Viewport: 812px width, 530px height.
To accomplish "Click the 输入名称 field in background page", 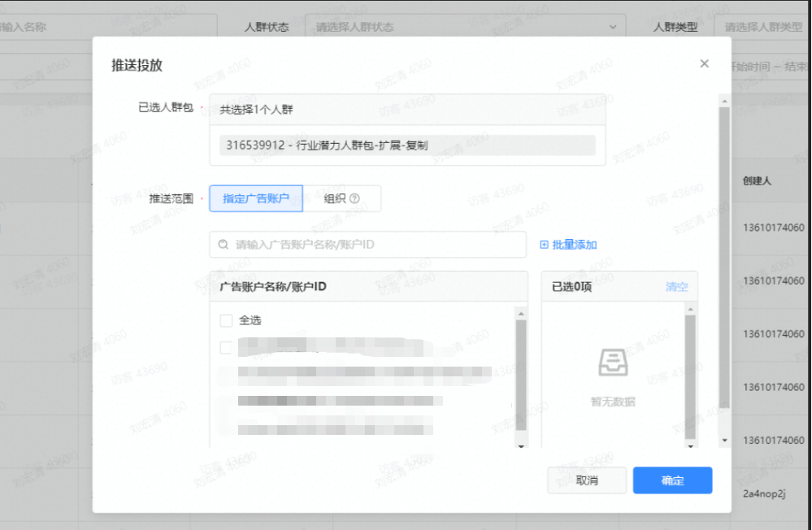I will coord(108,27).
